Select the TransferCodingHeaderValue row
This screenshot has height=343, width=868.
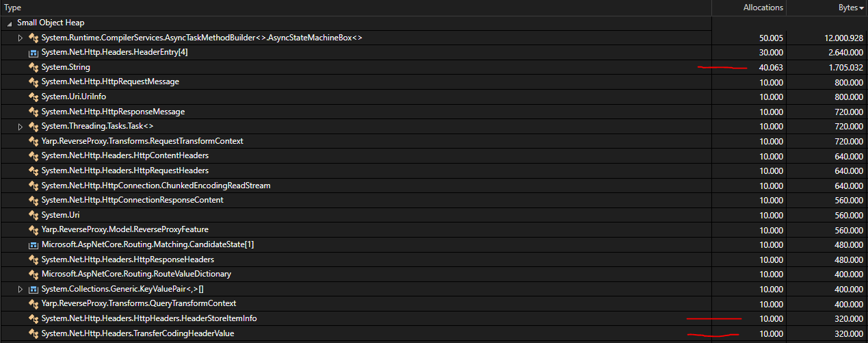pyautogui.click(x=434, y=333)
